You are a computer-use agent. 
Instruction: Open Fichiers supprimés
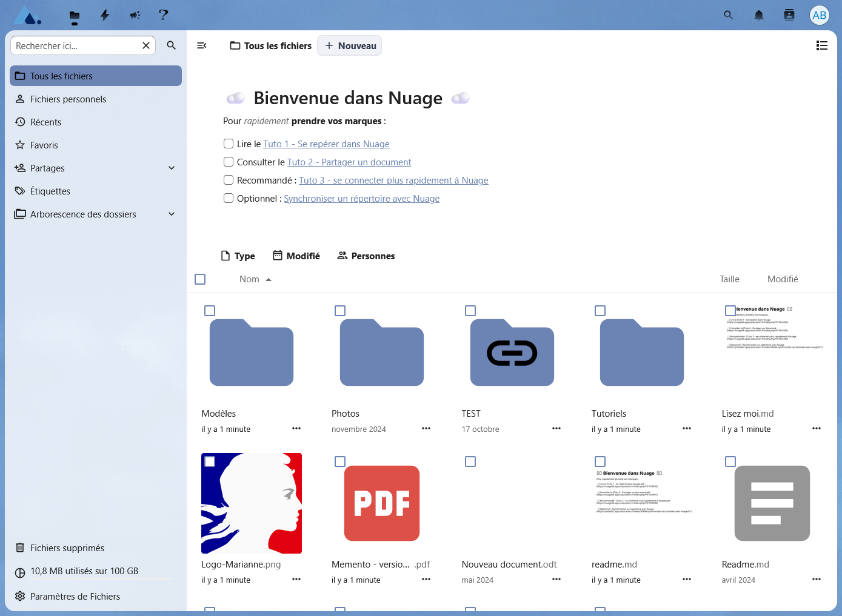click(96, 548)
